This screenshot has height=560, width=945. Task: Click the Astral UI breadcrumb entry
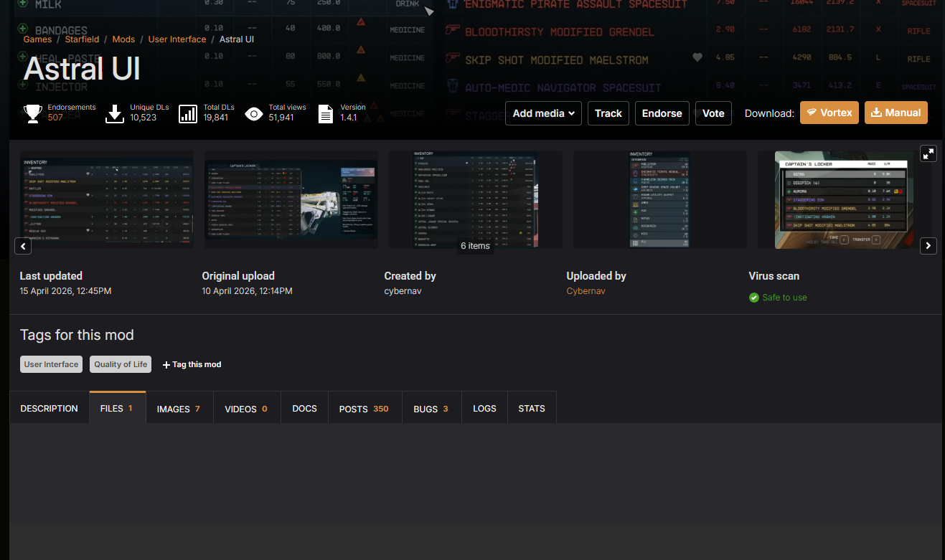pyautogui.click(x=237, y=39)
